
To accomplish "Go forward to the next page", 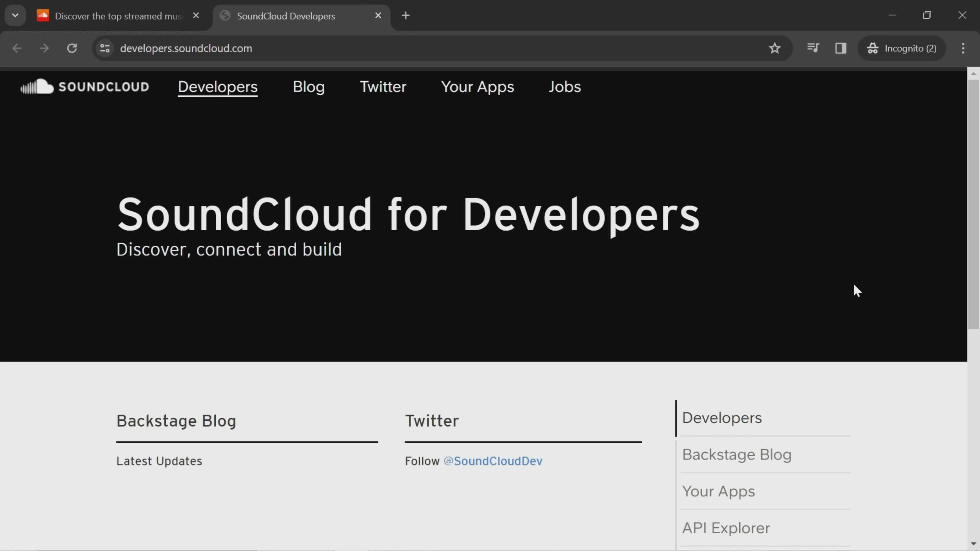I will tap(44, 48).
